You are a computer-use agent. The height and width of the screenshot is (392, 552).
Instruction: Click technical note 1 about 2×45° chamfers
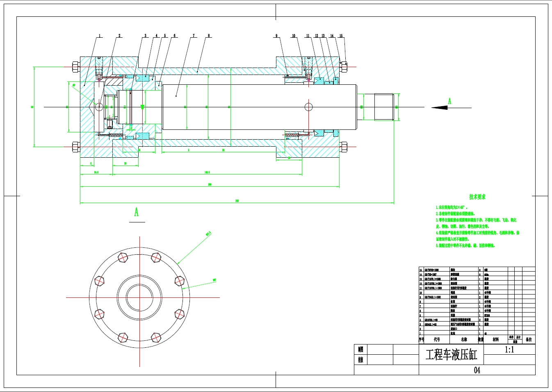(452, 208)
